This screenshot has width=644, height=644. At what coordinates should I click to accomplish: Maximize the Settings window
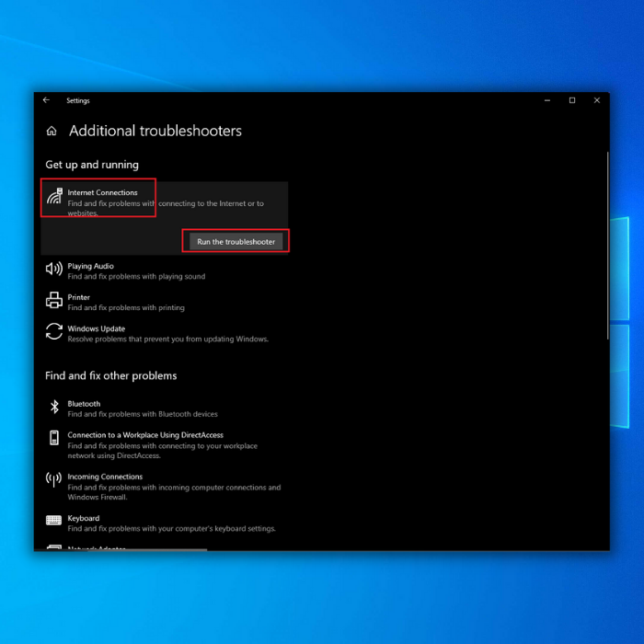572,100
